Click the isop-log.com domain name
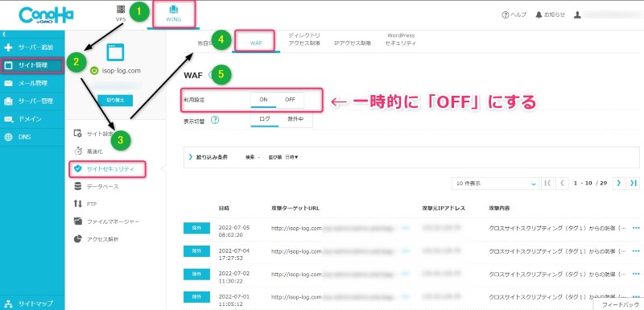 coord(121,71)
